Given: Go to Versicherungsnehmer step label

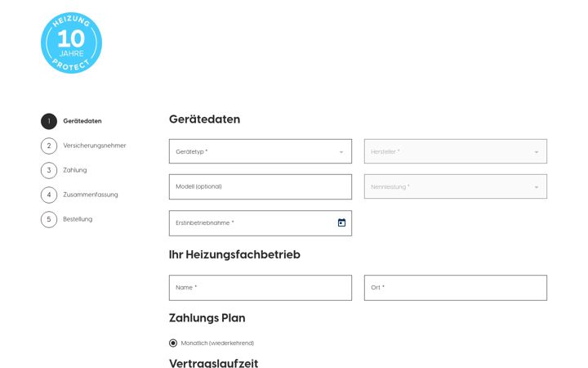Looking at the screenshot, I should coord(95,146).
